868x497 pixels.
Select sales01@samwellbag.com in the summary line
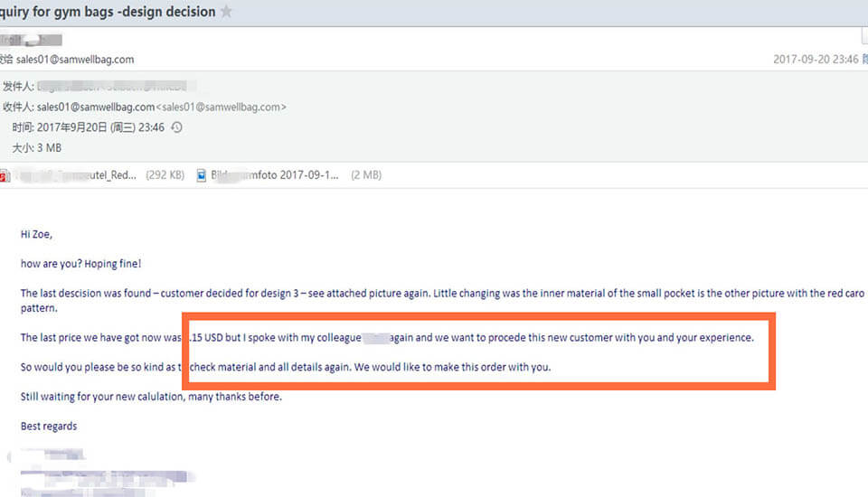75,60
